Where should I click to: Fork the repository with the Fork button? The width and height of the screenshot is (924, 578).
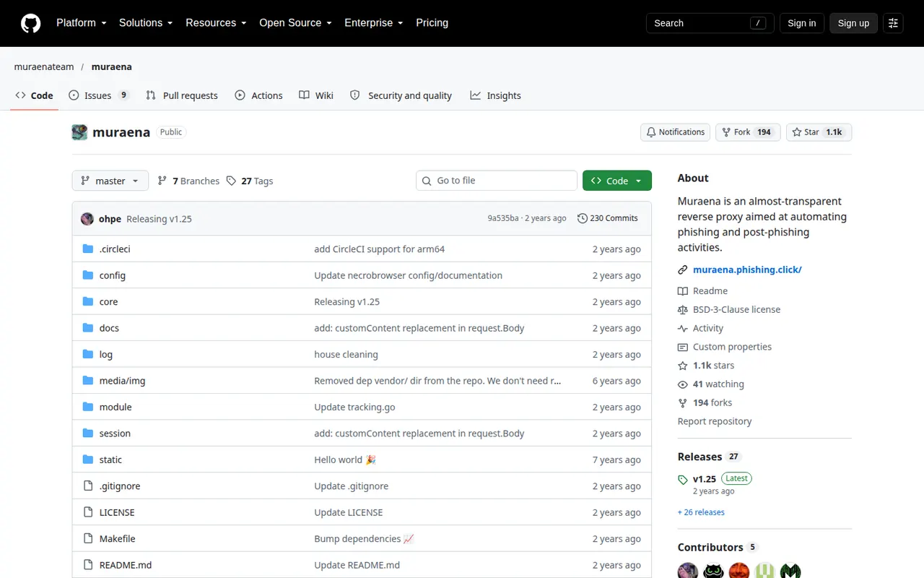click(748, 132)
